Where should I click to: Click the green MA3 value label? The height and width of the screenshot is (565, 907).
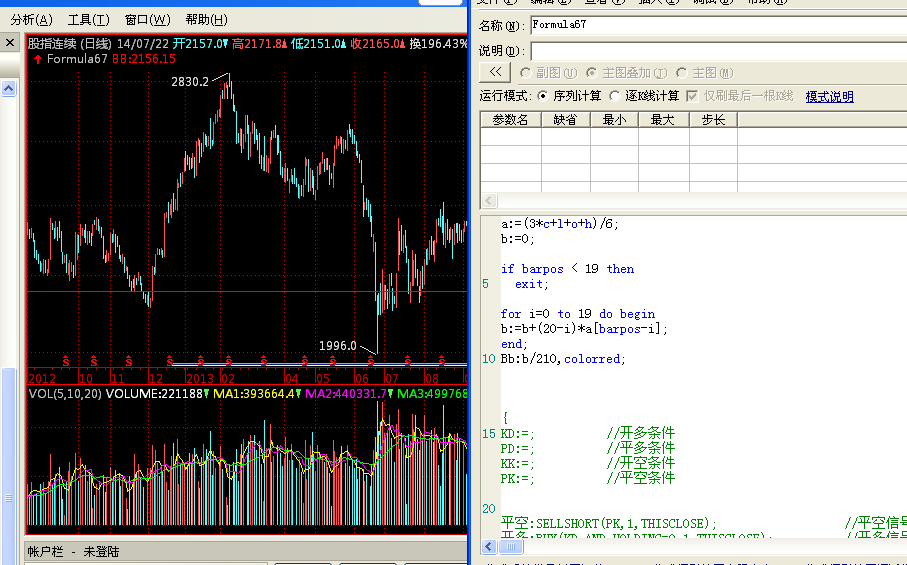point(432,394)
